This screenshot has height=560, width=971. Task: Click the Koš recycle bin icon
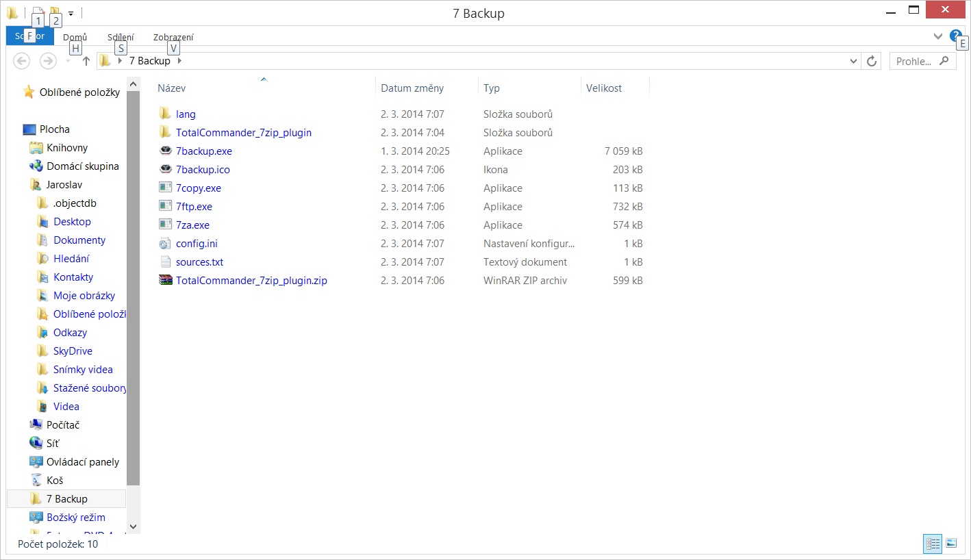pos(36,481)
